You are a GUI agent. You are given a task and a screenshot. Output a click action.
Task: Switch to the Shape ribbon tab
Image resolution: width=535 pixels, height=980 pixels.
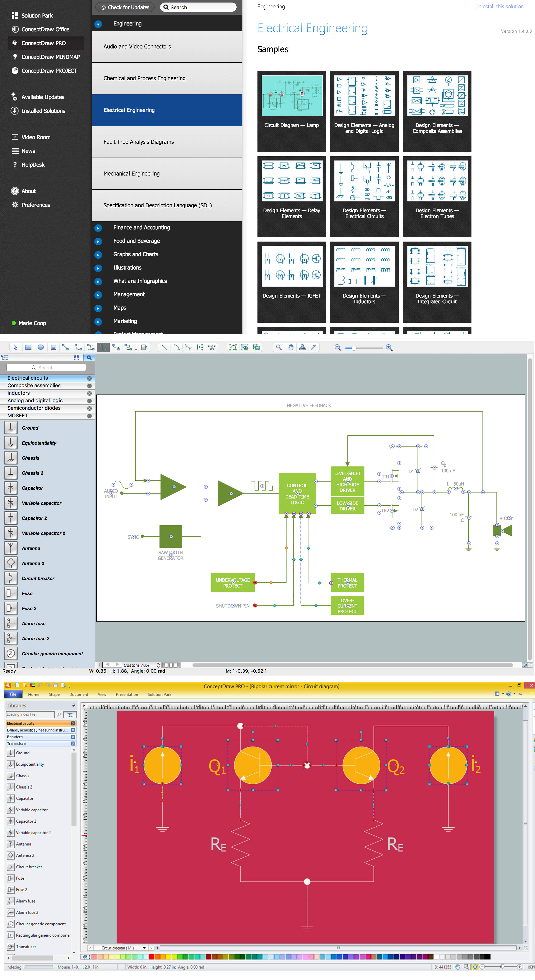(54, 694)
